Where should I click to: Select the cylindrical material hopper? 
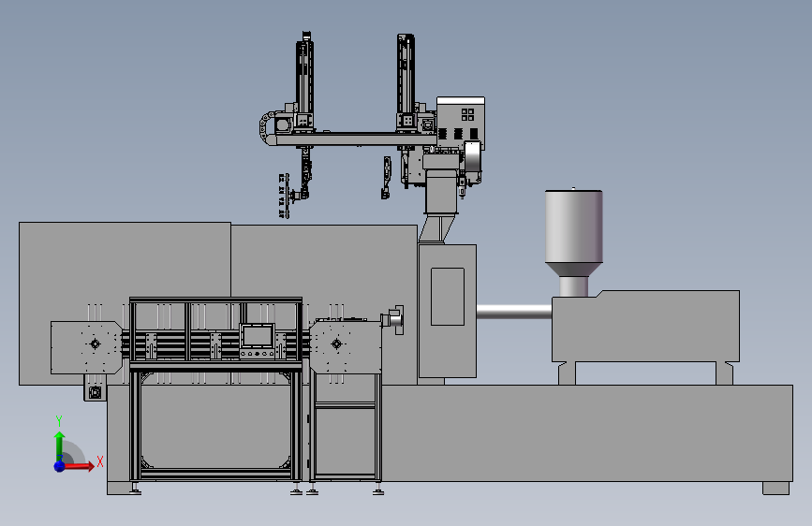(x=574, y=233)
